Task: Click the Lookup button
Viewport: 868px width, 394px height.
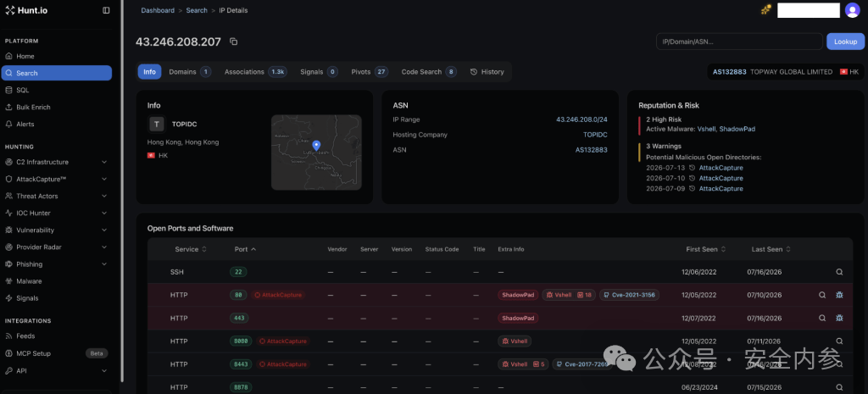Action: tap(845, 42)
